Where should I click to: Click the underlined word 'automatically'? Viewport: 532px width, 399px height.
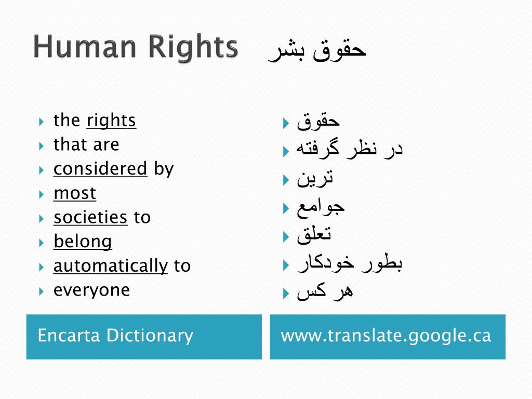click(x=111, y=266)
